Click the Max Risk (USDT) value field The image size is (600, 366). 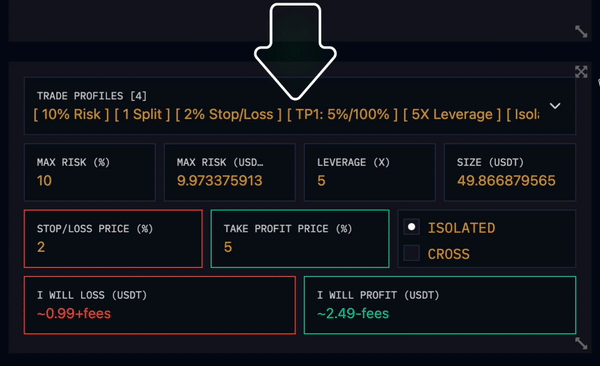pos(230,172)
